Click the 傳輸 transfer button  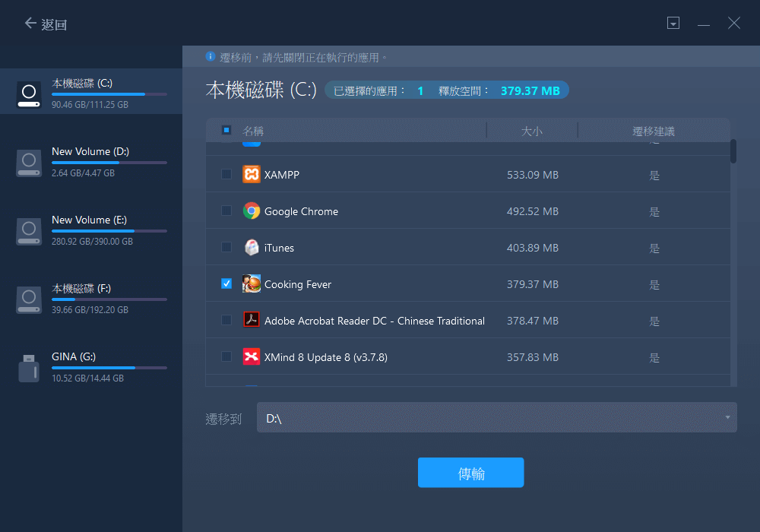tap(470, 473)
